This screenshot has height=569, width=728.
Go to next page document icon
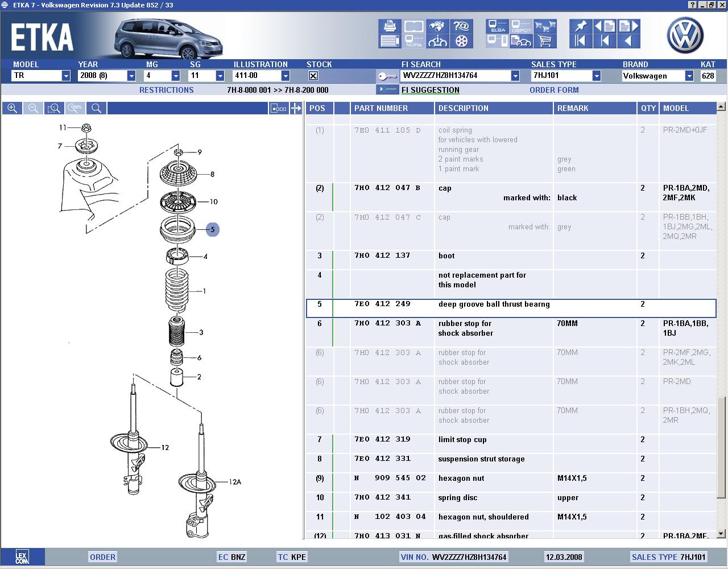click(x=628, y=26)
